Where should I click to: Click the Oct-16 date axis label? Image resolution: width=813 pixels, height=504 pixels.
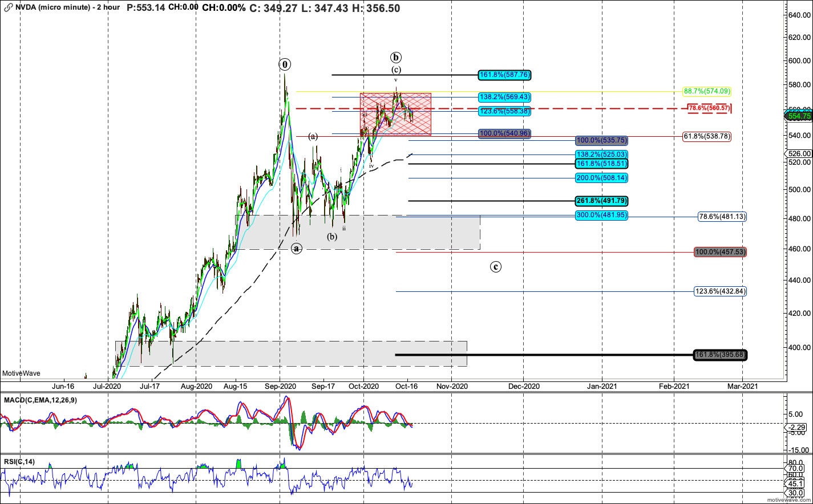click(408, 386)
